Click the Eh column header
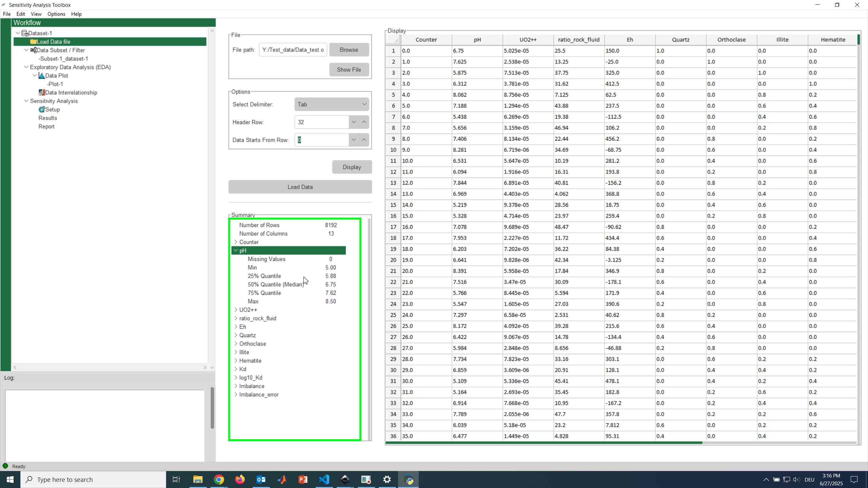 630,40
